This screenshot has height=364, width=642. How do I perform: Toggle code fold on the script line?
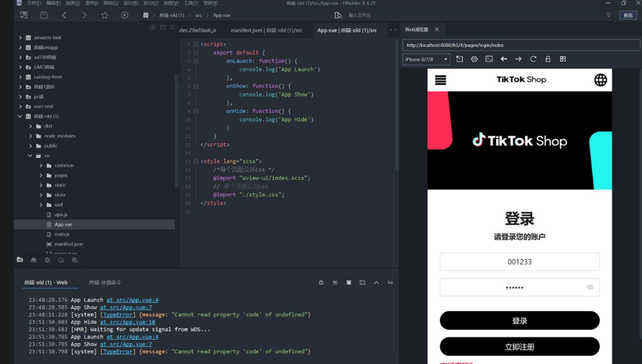click(196, 44)
